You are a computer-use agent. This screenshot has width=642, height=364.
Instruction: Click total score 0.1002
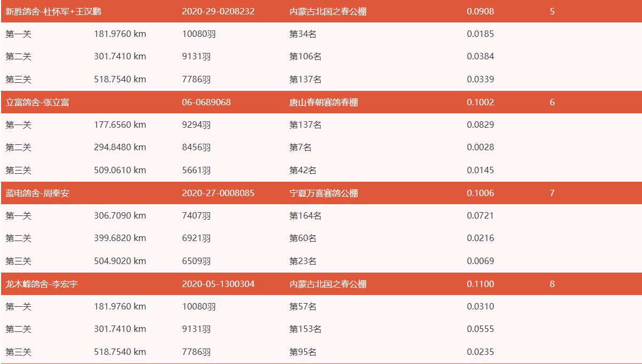(x=481, y=102)
